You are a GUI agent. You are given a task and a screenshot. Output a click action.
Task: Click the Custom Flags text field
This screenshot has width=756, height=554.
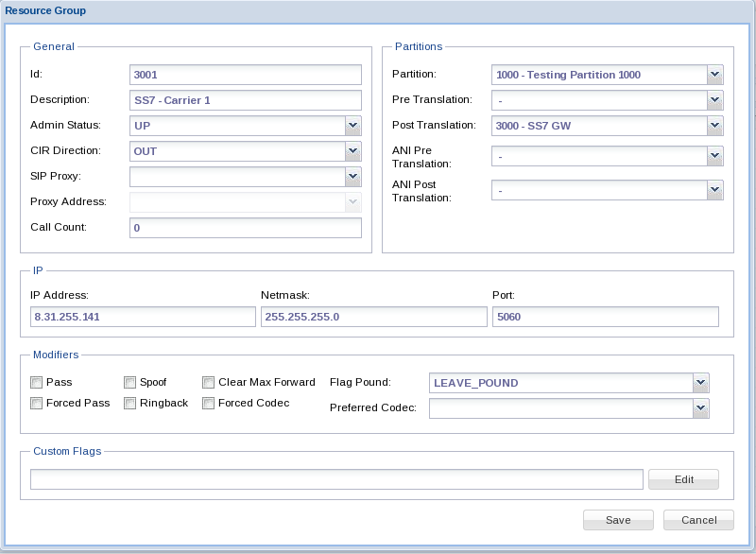[x=336, y=479]
